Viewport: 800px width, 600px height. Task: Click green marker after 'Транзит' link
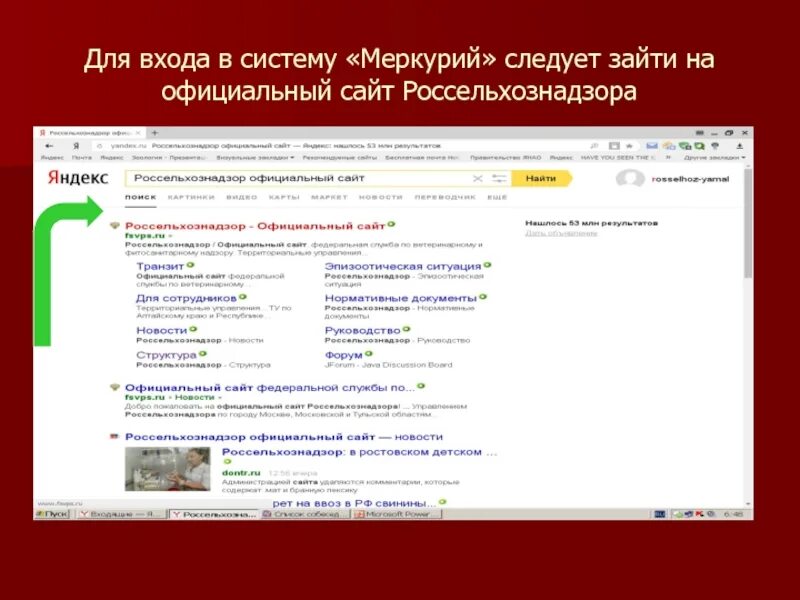click(190, 265)
